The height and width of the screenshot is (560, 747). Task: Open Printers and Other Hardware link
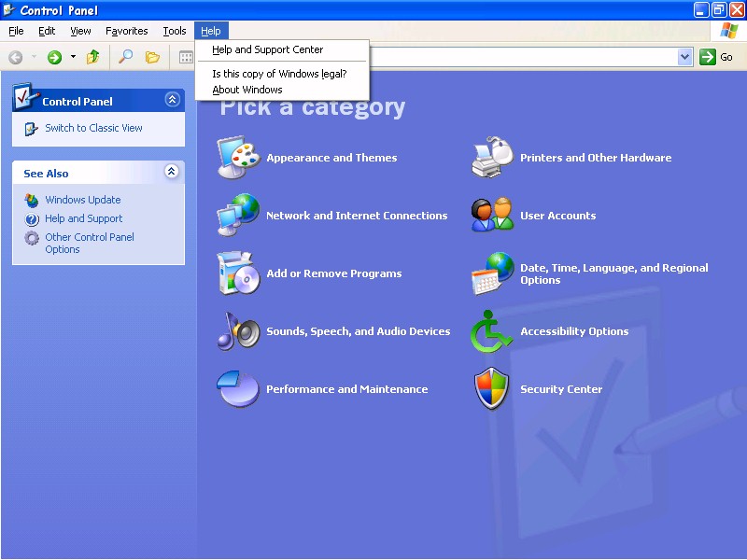point(596,158)
